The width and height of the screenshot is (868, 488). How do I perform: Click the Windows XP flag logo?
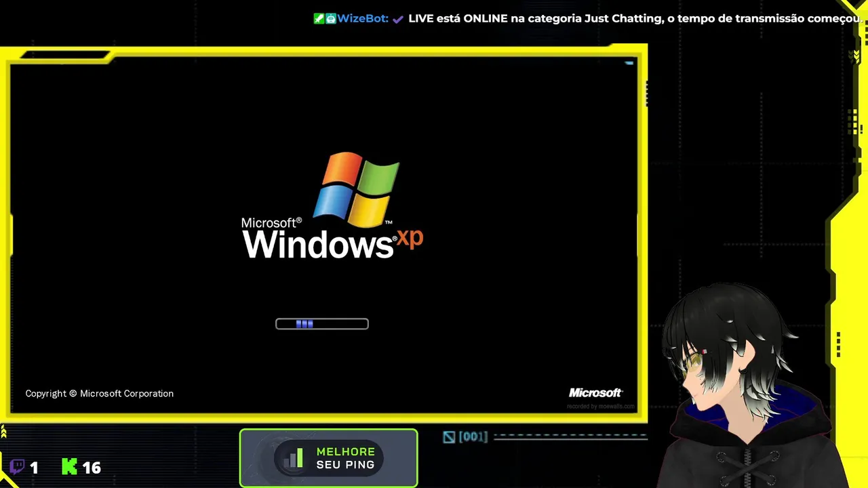point(357,189)
